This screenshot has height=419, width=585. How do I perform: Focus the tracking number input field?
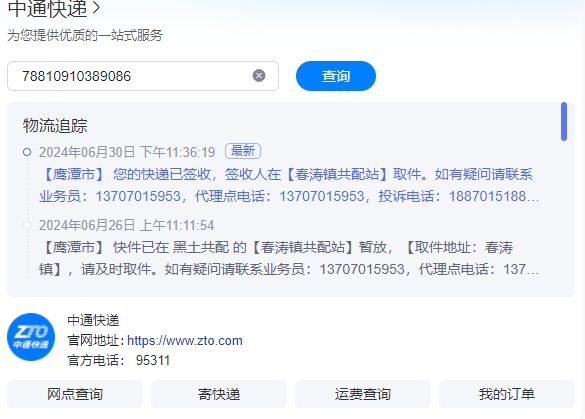143,76
